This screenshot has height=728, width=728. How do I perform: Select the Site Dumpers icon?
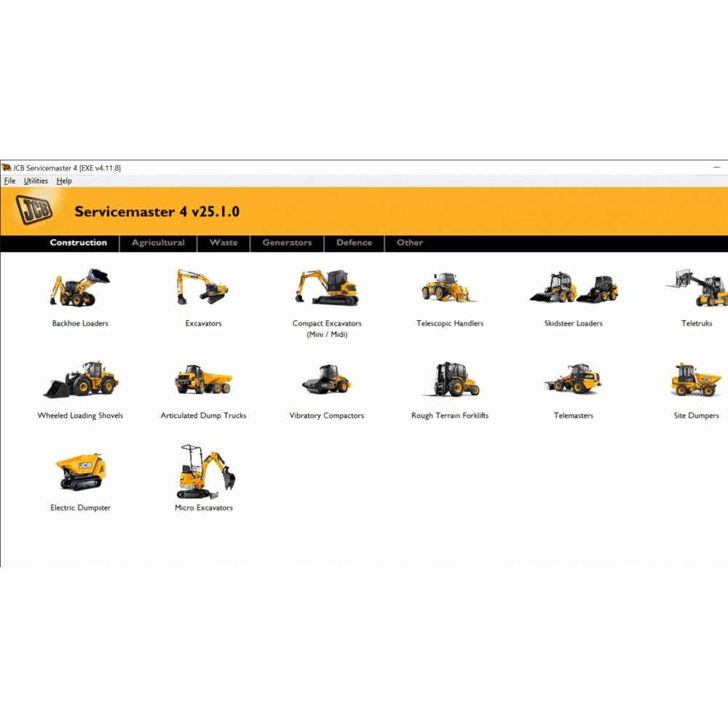coord(696,380)
